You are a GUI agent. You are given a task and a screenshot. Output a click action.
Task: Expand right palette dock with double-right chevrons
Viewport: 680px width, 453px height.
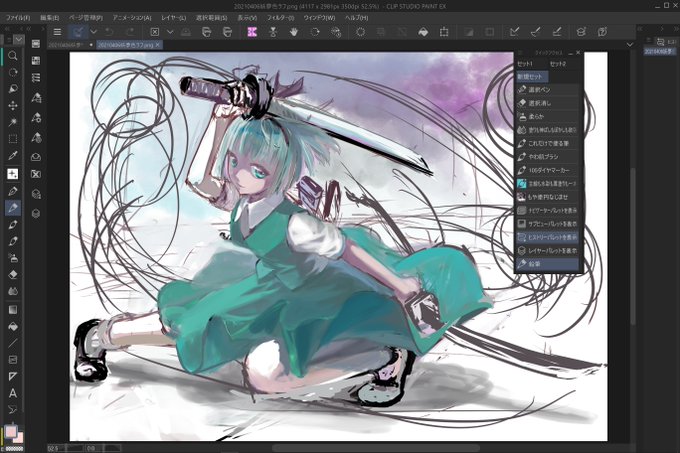(x=675, y=28)
